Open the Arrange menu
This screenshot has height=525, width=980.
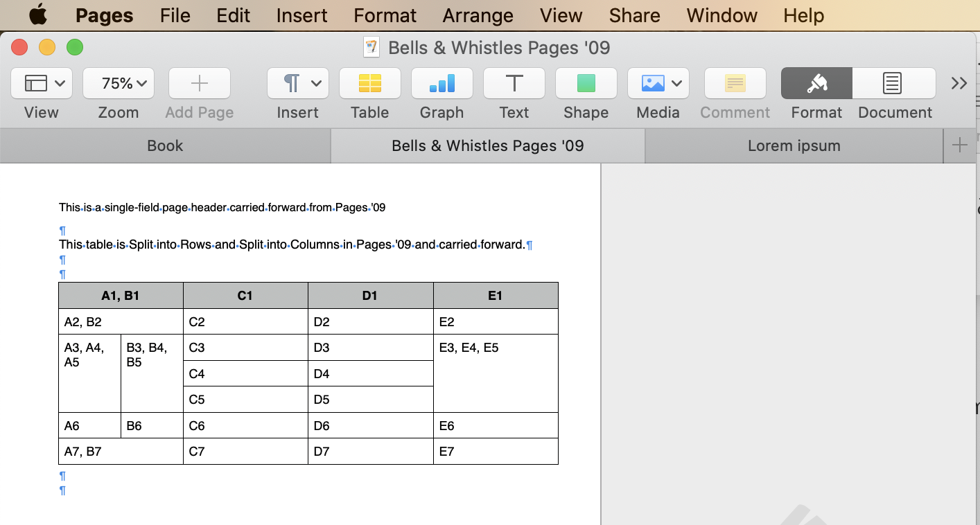pos(478,15)
